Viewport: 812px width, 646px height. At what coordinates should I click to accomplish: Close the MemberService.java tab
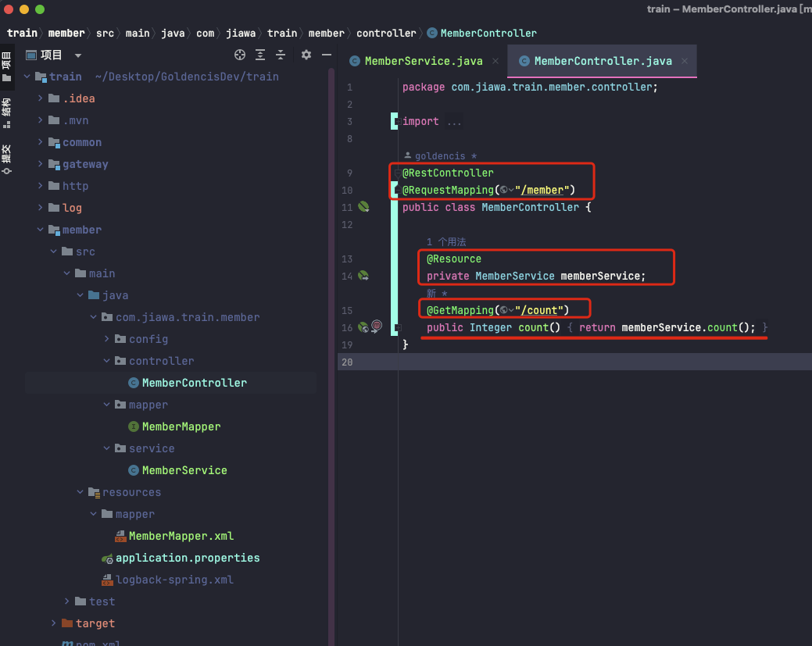point(495,61)
